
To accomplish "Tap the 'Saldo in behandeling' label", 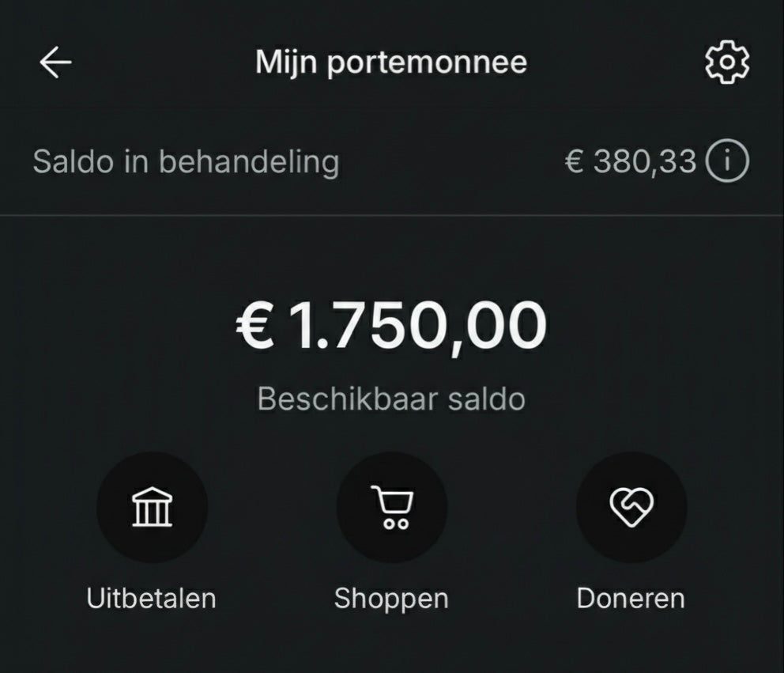I will [186, 162].
